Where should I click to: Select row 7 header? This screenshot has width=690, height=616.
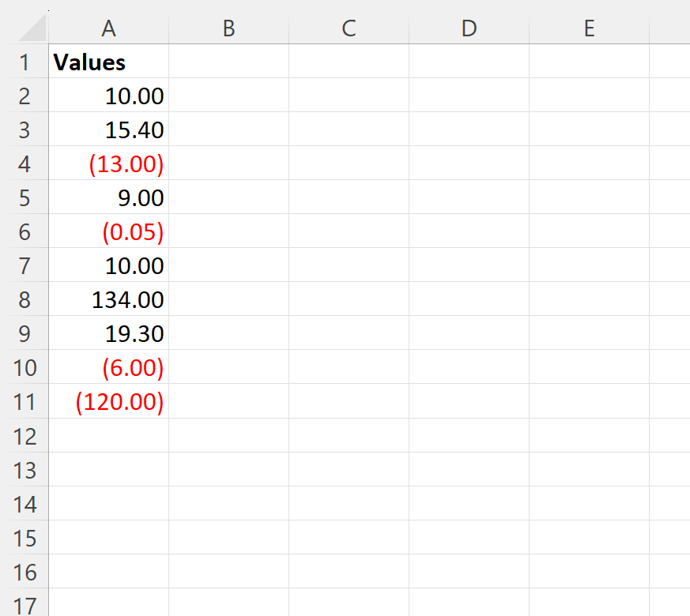tap(25, 265)
